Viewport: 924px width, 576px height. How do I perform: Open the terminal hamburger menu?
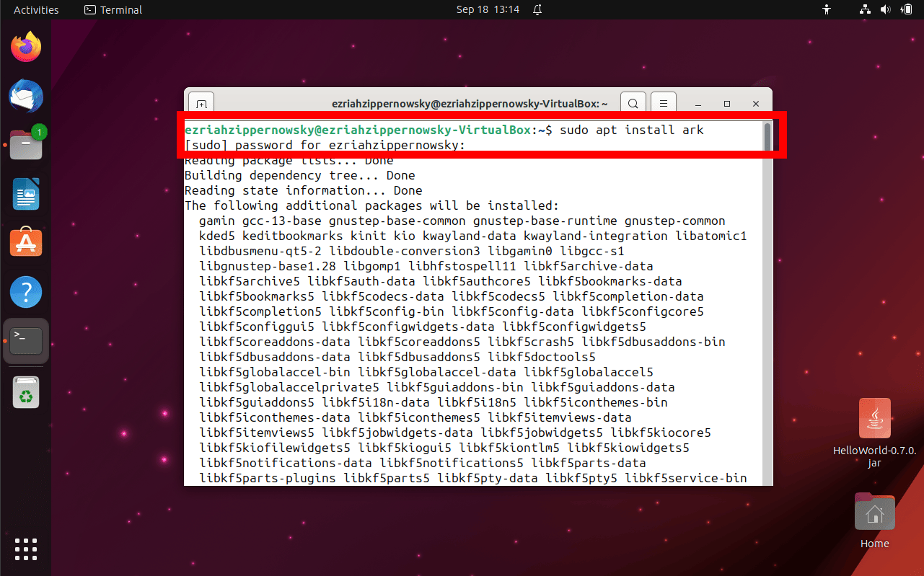tap(663, 103)
